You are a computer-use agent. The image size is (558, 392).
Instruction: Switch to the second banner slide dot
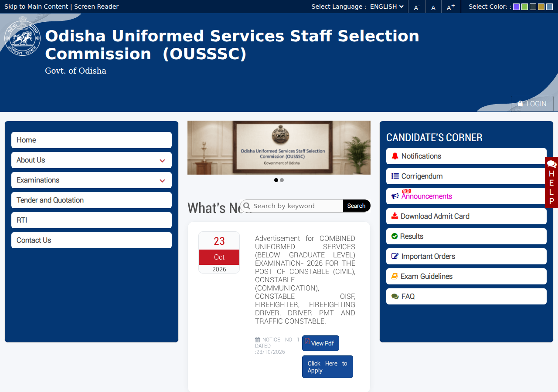click(282, 180)
